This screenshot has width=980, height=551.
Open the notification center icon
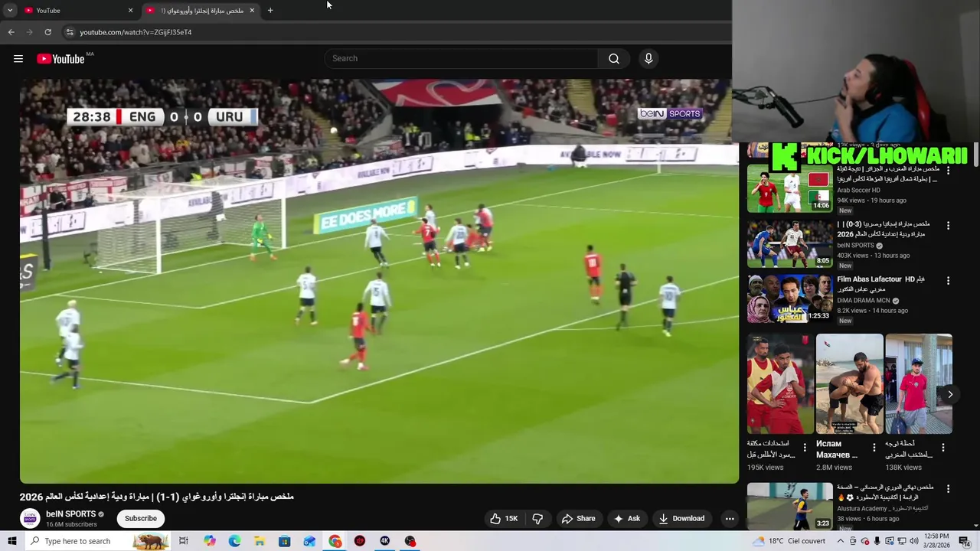pyautogui.click(x=965, y=541)
